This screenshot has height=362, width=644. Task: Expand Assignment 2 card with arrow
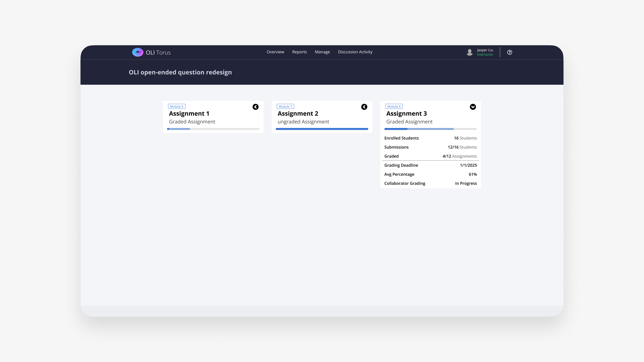364,107
